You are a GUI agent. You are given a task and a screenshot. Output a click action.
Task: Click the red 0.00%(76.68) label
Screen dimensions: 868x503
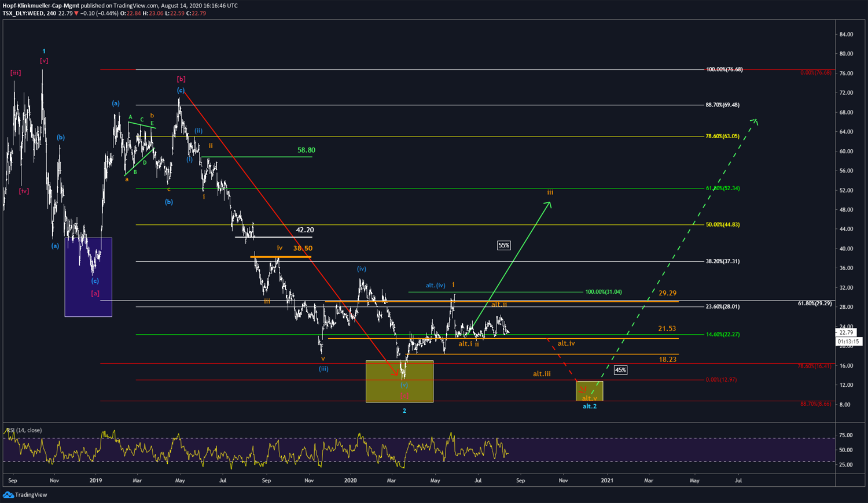tap(816, 73)
